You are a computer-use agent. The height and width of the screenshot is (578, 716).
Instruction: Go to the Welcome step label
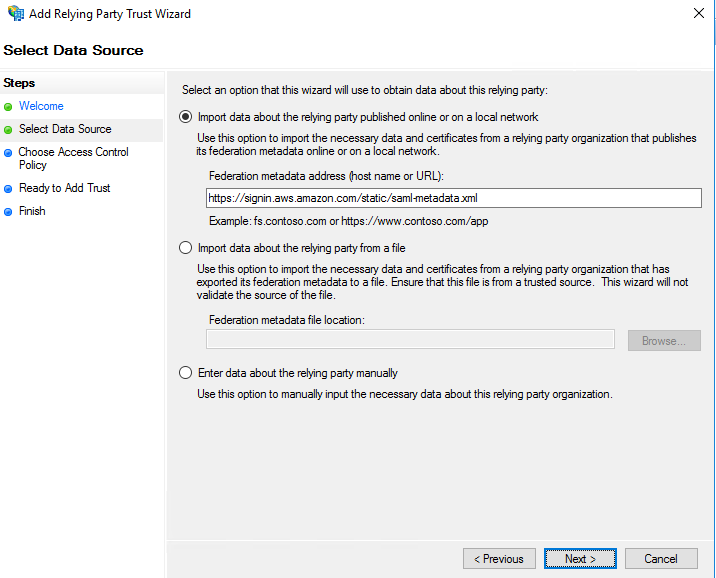pyautogui.click(x=41, y=106)
